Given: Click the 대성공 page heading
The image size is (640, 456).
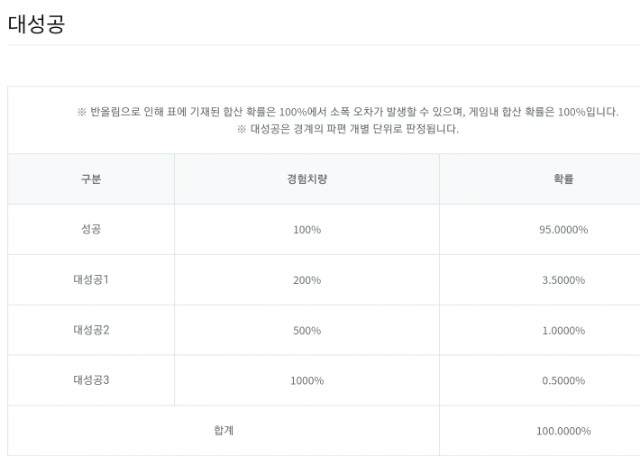Looking at the screenshot, I should (36, 25).
